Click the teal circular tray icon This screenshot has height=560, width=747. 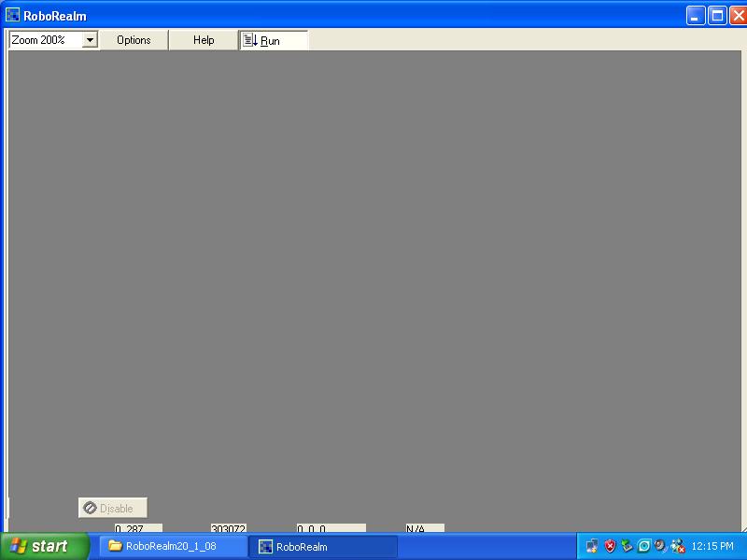tap(643, 546)
